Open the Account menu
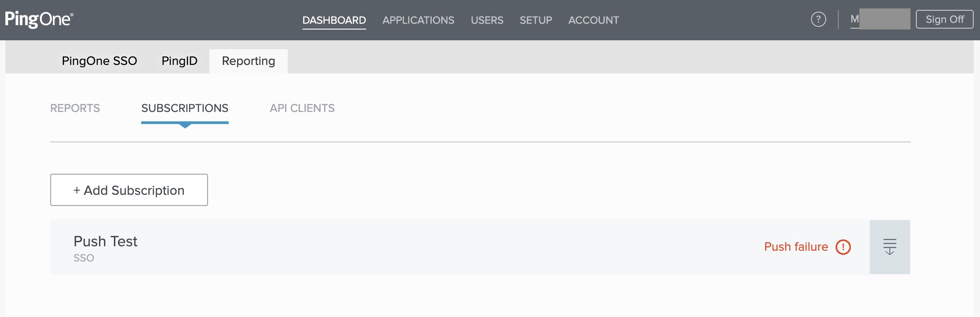 click(594, 20)
